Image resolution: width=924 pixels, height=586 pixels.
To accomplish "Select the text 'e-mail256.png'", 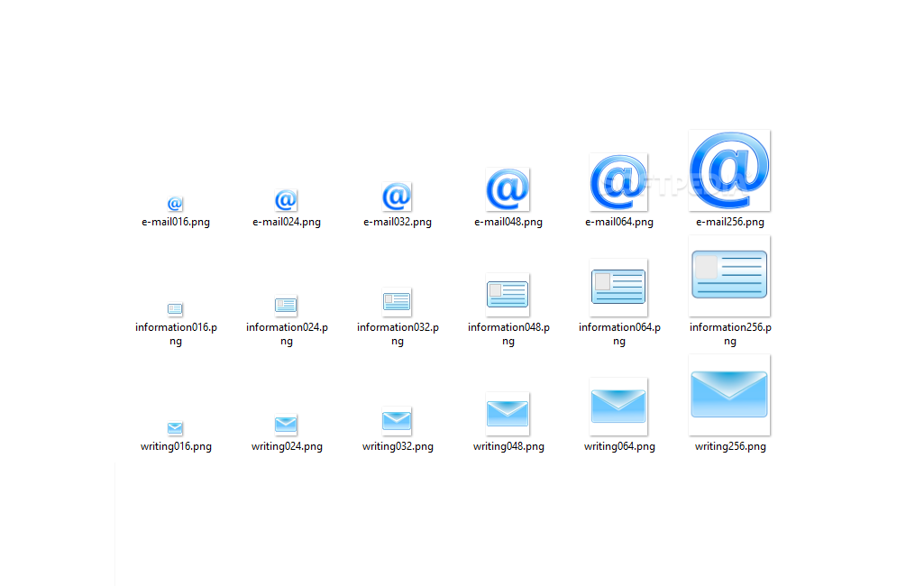I will point(729,223).
